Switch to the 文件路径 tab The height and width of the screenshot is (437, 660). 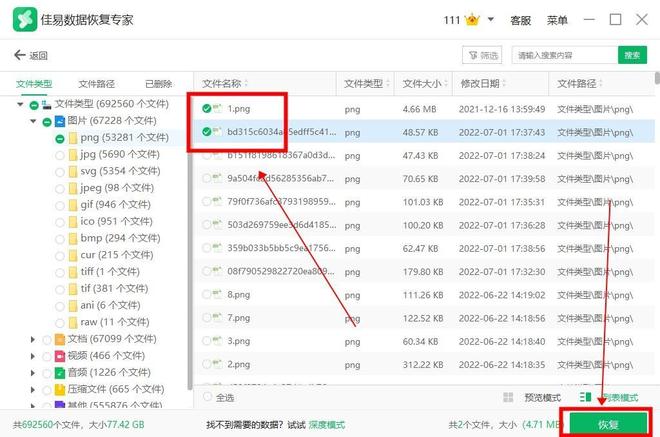tap(96, 84)
